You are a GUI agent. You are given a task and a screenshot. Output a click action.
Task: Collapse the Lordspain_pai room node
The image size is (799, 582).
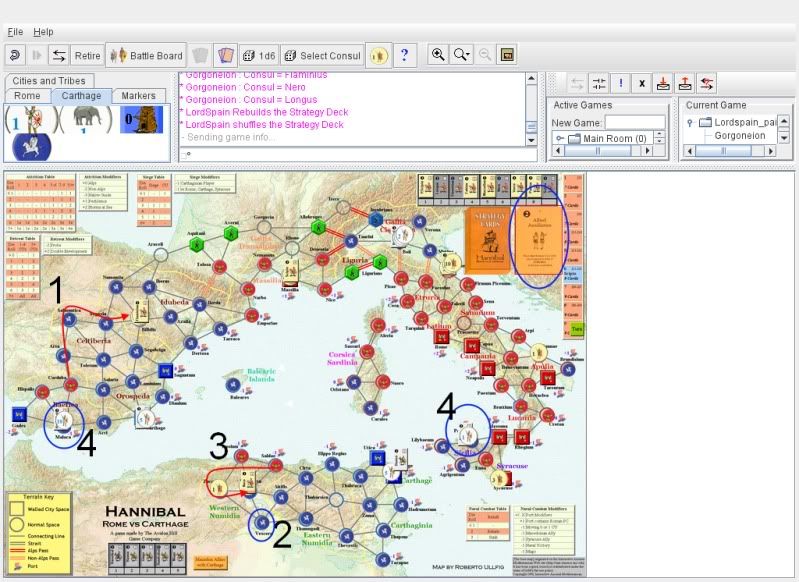click(690, 122)
